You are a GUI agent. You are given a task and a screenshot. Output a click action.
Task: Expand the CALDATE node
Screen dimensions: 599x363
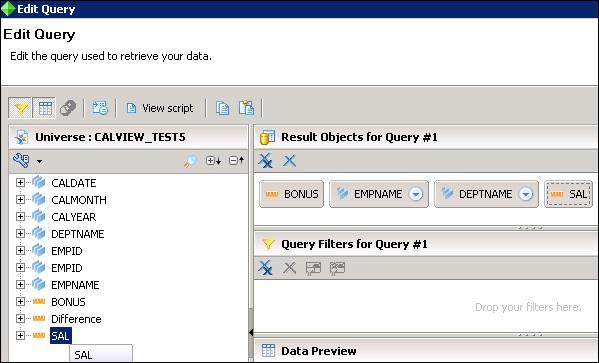[20, 183]
